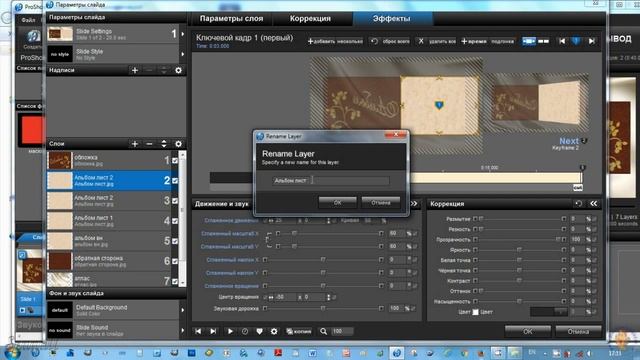
Task: Click the zoom magnifier icon
Action: click(x=324, y=331)
